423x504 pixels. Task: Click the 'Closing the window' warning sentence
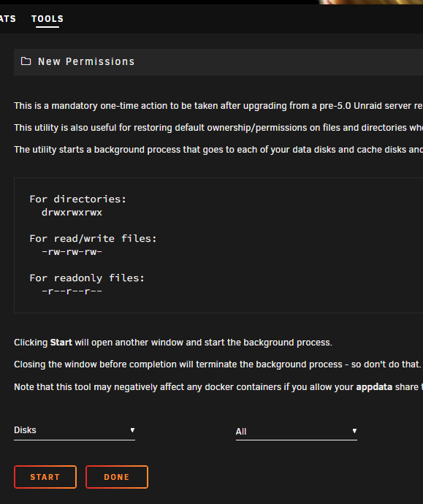pyautogui.click(x=217, y=364)
